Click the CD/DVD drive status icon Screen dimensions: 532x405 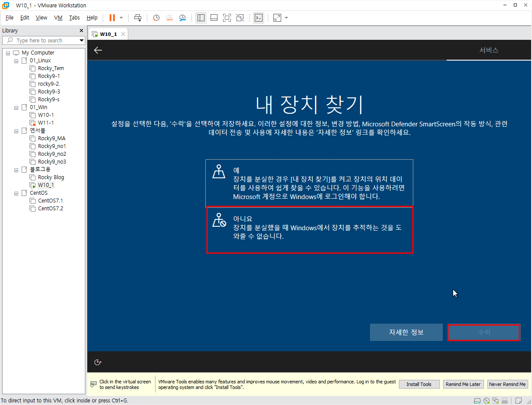(x=487, y=401)
